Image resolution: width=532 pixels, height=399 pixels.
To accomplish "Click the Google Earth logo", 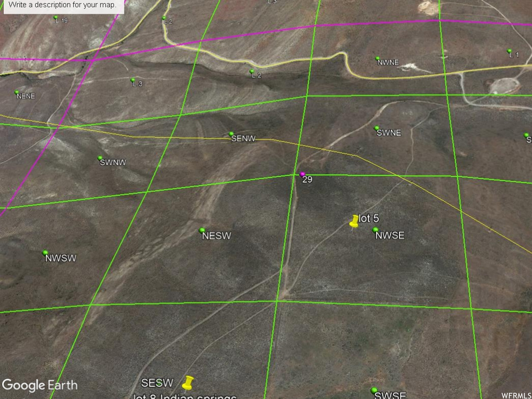I will tap(40, 385).
